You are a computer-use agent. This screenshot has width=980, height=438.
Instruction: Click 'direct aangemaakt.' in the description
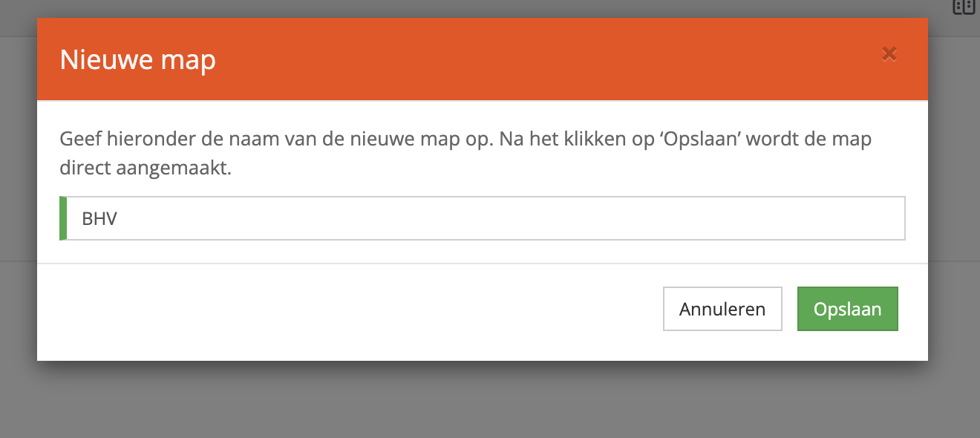point(146,169)
